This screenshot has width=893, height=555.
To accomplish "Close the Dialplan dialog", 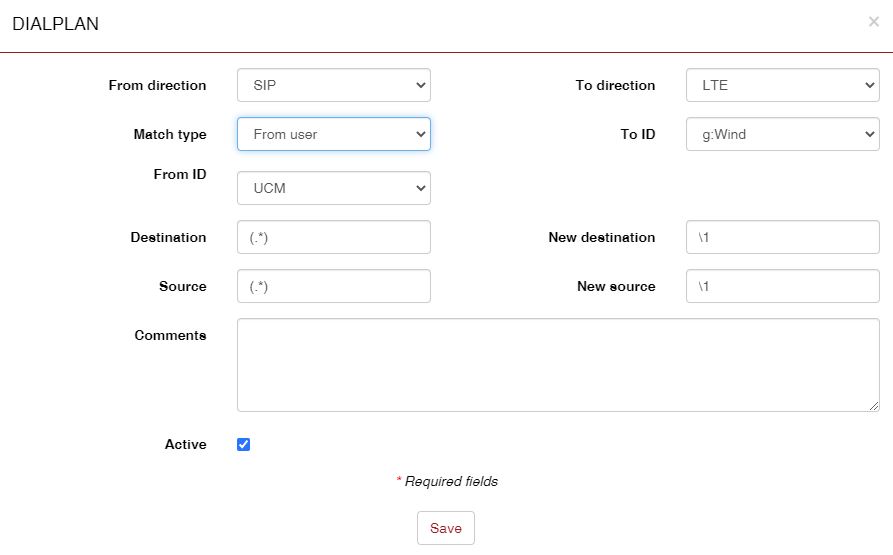I will pyautogui.click(x=873, y=22).
